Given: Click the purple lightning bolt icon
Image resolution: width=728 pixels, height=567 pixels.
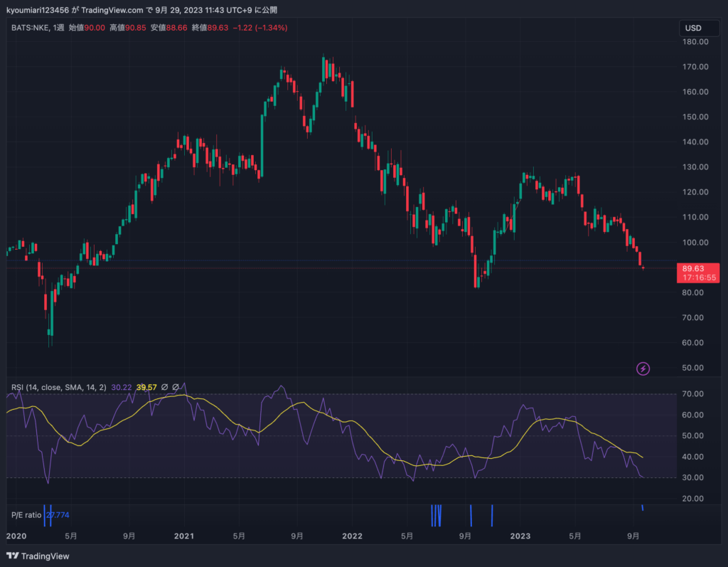Looking at the screenshot, I should 643,369.
